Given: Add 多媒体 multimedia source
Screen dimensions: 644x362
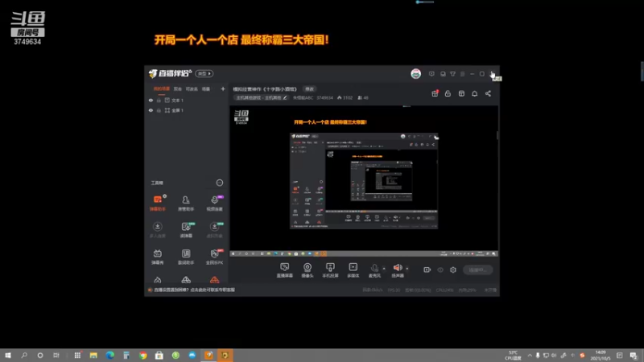Looking at the screenshot, I should (353, 270).
